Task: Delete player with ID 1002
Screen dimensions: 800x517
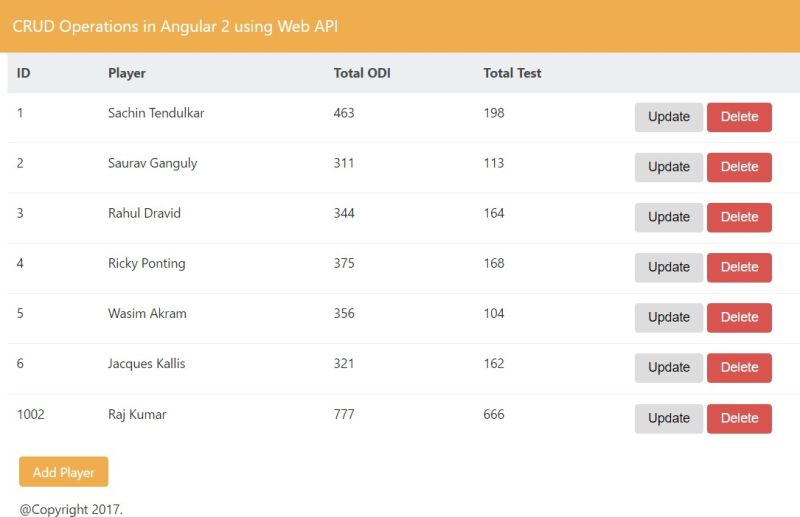Action: [739, 418]
